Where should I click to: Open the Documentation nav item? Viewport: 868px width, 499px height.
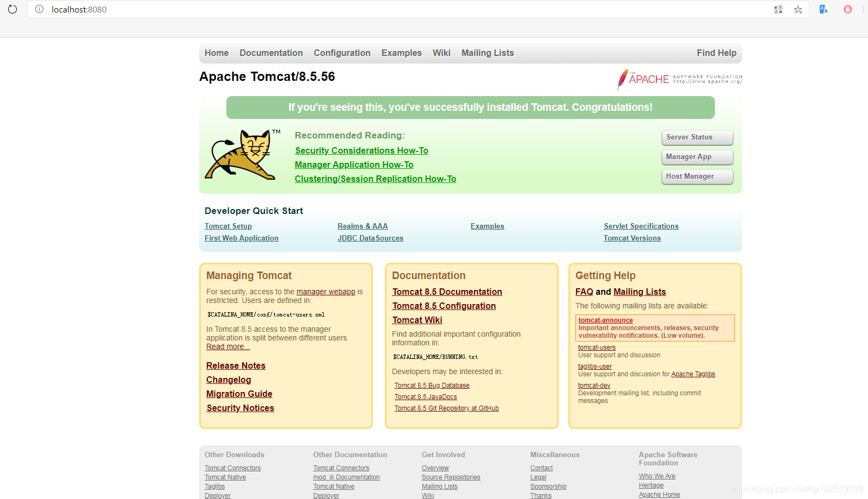point(271,53)
